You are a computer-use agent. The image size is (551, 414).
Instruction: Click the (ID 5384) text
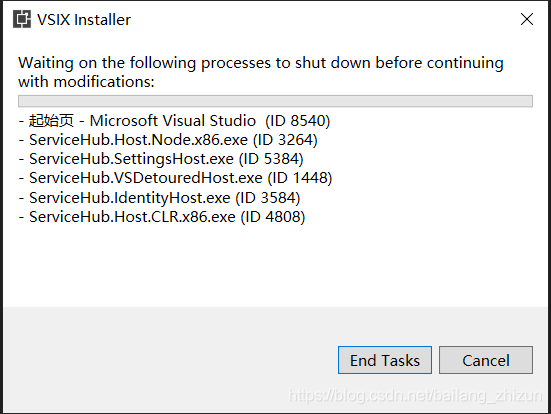click(x=271, y=159)
